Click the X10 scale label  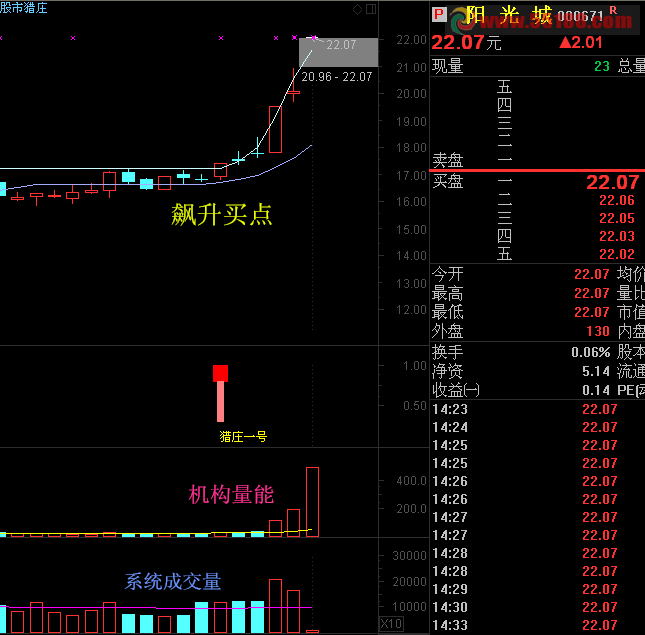(x=392, y=624)
